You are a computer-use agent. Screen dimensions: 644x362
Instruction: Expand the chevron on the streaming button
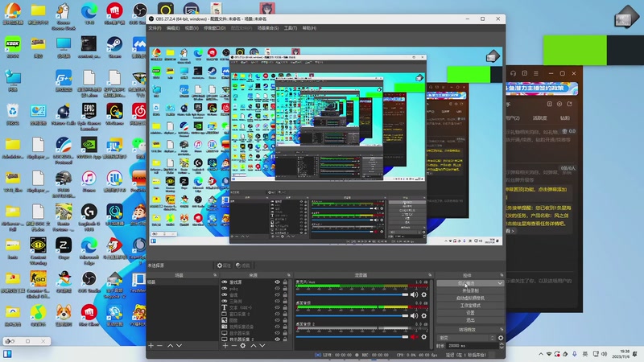(x=500, y=283)
